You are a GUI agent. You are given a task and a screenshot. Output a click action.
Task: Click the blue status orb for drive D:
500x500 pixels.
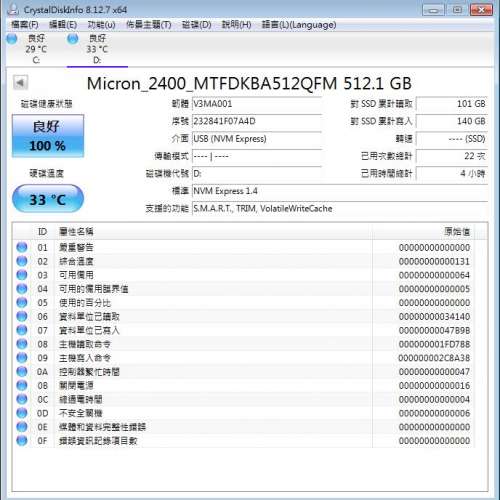73,39
